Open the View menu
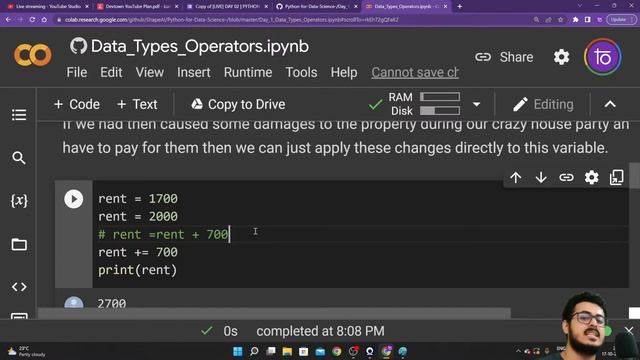The height and width of the screenshot is (360, 640). pos(150,72)
